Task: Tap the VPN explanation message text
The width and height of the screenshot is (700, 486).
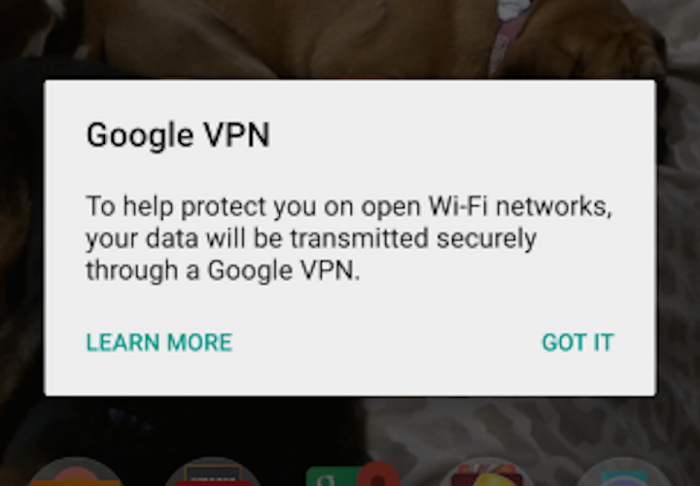Action: click(x=349, y=238)
